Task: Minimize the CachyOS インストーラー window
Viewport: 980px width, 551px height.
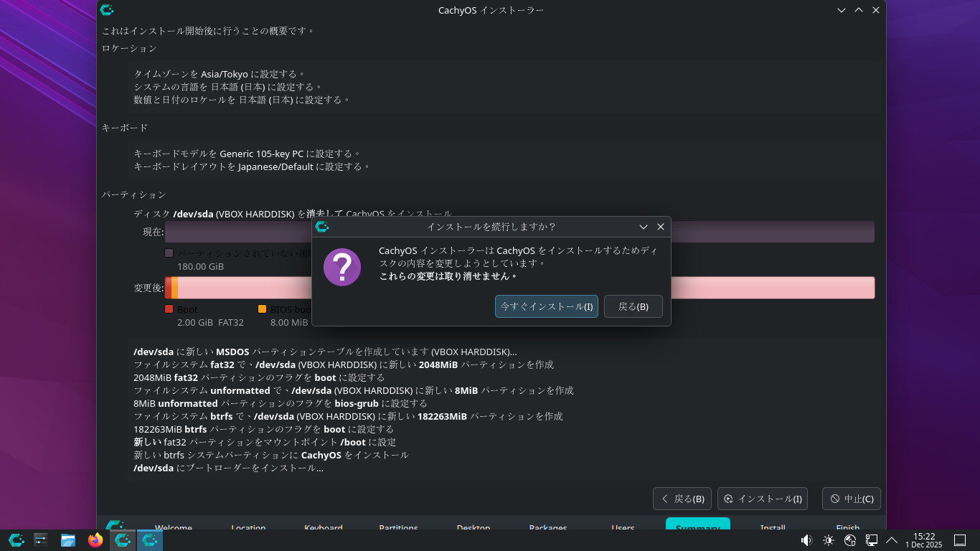Action: (842, 10)
